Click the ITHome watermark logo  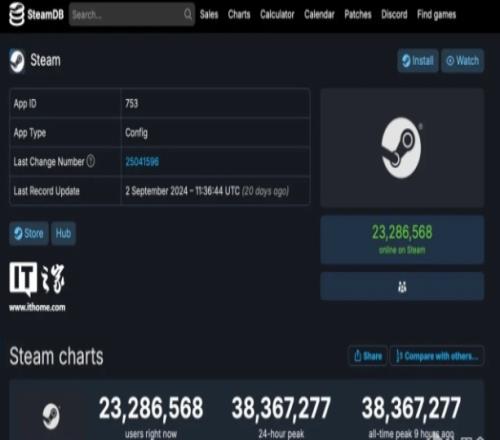click(37, 286)
